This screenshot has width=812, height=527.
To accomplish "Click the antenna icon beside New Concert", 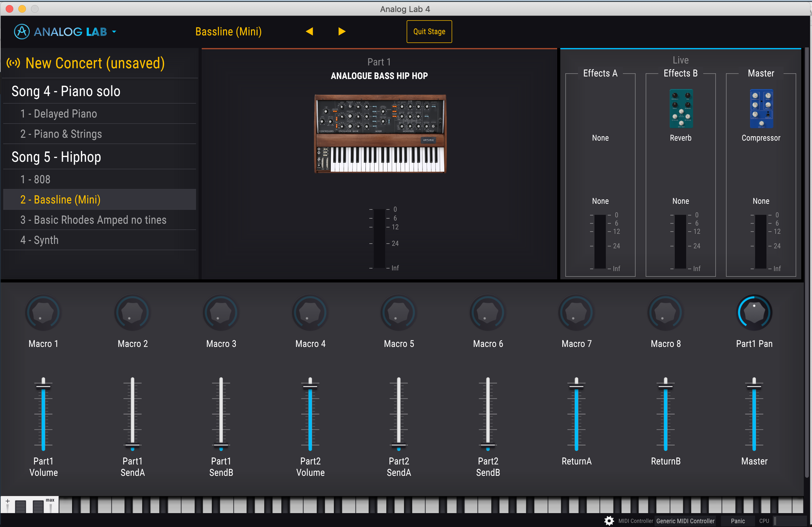I will 13,63.
